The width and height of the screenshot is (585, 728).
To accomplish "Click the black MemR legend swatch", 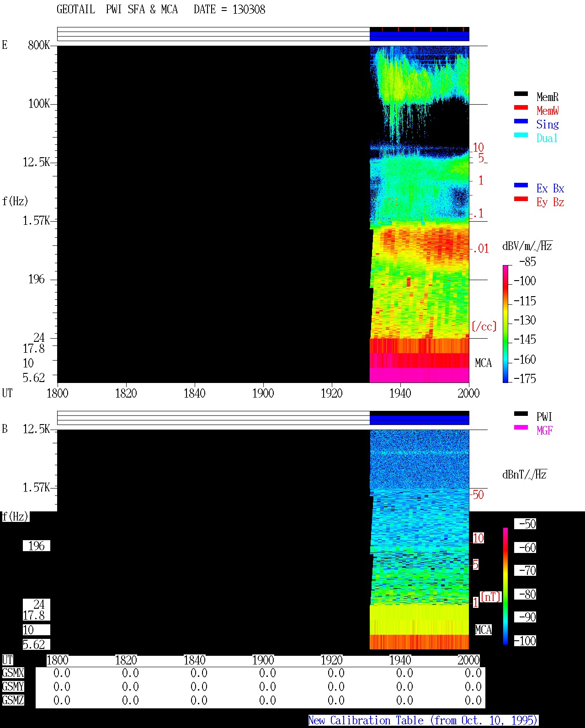I will pos(521,94).
